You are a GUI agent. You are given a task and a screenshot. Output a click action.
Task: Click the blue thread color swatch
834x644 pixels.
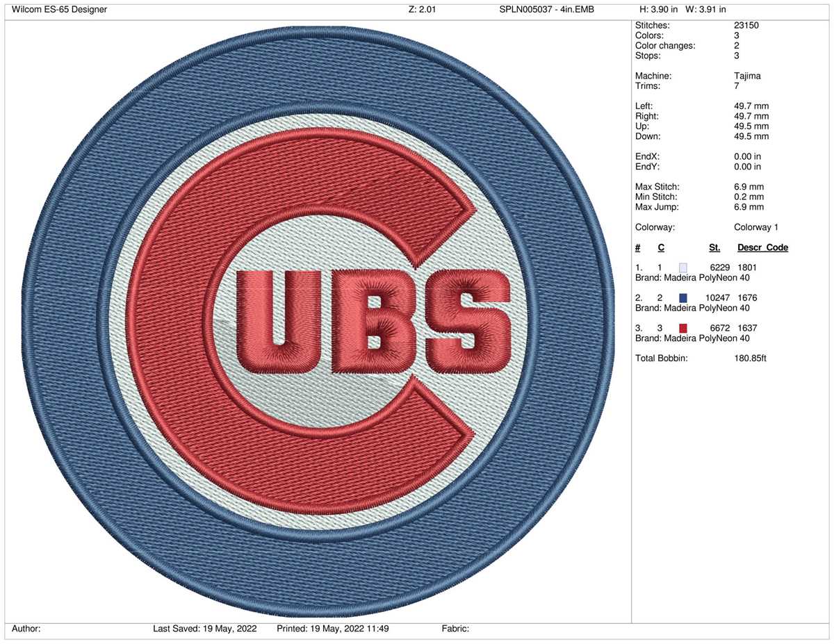coord(683,298)
